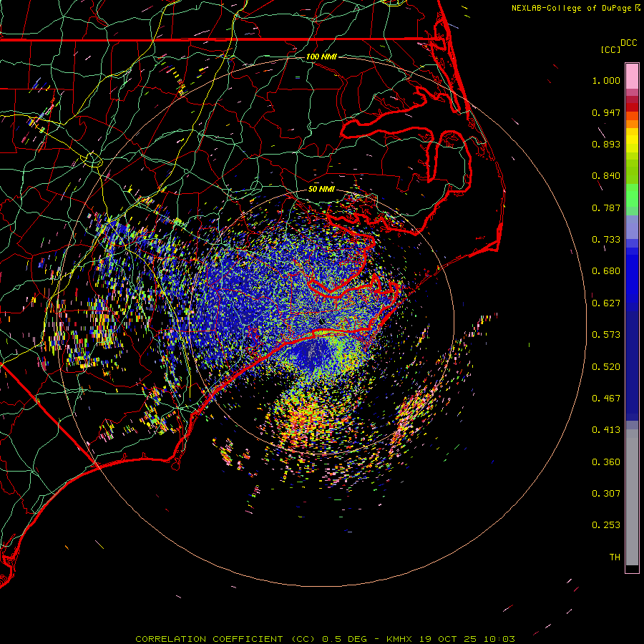Pick the bright green segment of the color scale
Image resolution: width=644 pixels, height=644 pixels.
tap(632, 195)
